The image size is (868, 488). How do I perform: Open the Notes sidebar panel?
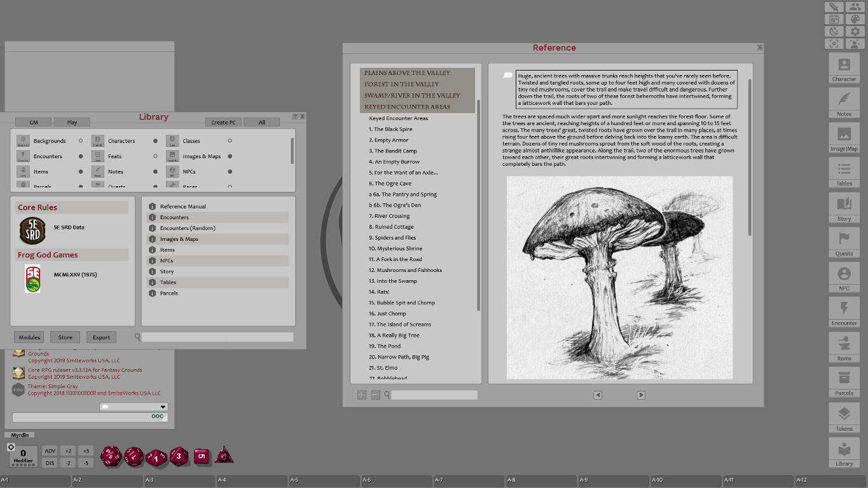tap(843, 102)
